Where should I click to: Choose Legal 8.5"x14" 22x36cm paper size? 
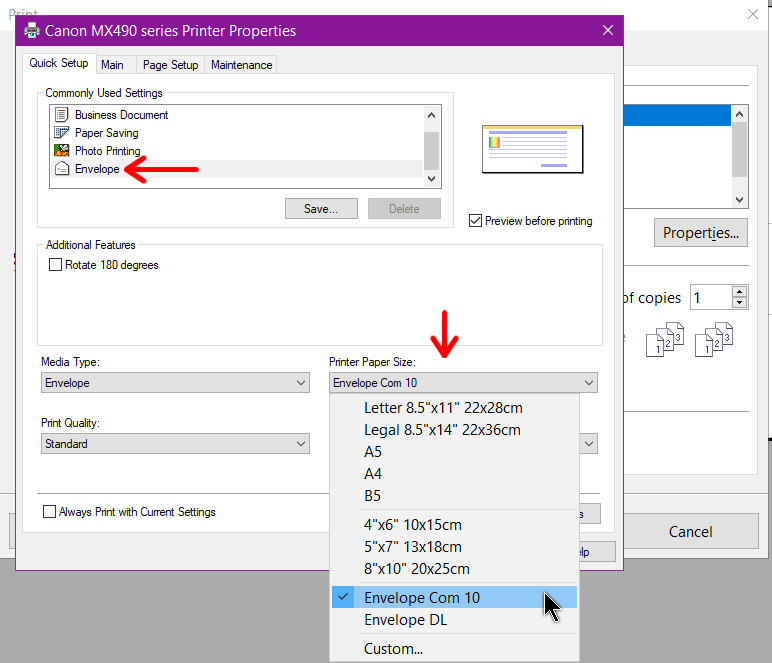click(x=454, y=430)
